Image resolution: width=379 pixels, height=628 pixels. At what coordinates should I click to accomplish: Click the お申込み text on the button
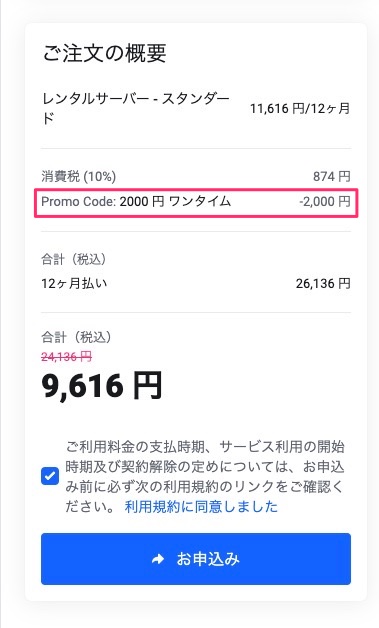click(x=208, y=559)
